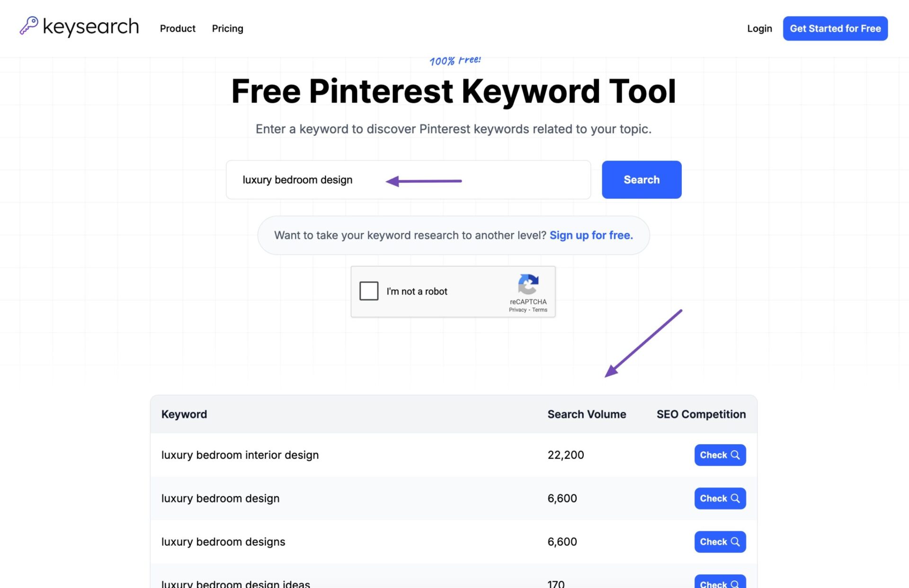The image size is (909, 588).
Task: Click the Search Volume column header
Action: point(587,414)
